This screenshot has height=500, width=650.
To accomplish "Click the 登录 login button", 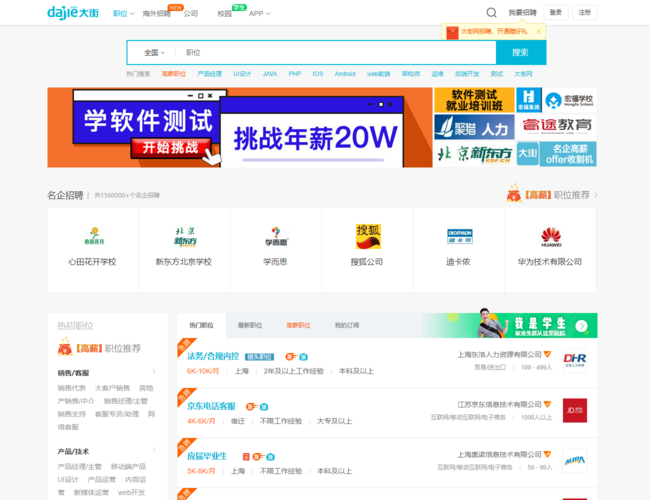I will 556,12.
